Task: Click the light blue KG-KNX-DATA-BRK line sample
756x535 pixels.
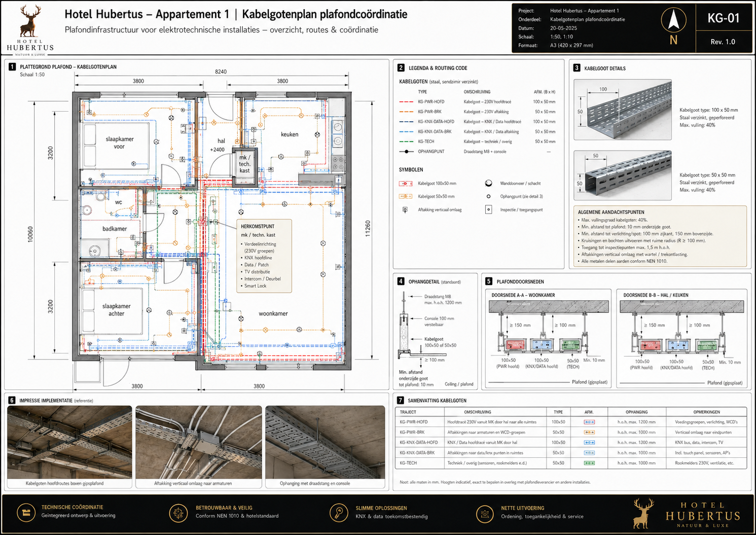Action: (x=406, y=131)
